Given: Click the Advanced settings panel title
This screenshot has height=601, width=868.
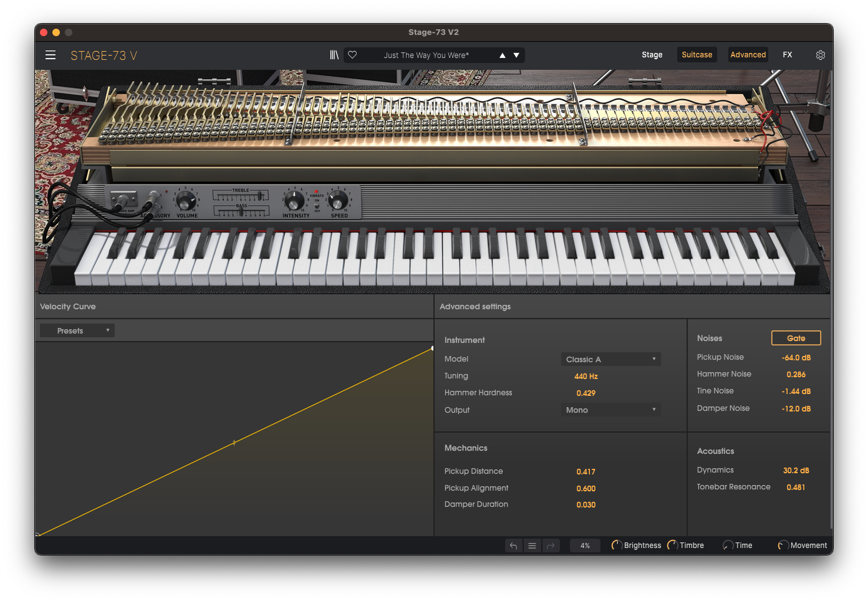Looking at the screenshot, I should [x=475, y=307].
